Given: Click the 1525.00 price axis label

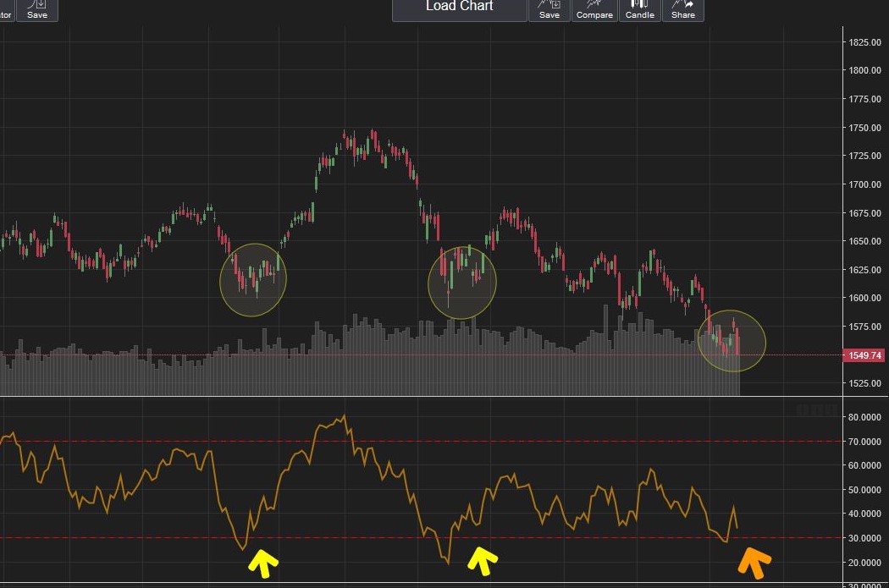Looking at the screenshot, I should coord(864,383).
